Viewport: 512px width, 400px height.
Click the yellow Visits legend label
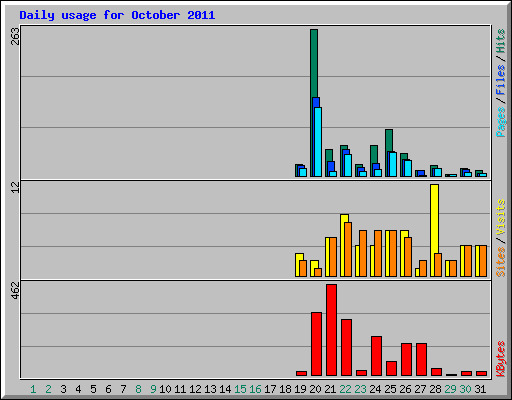click(x=501, y=217)
